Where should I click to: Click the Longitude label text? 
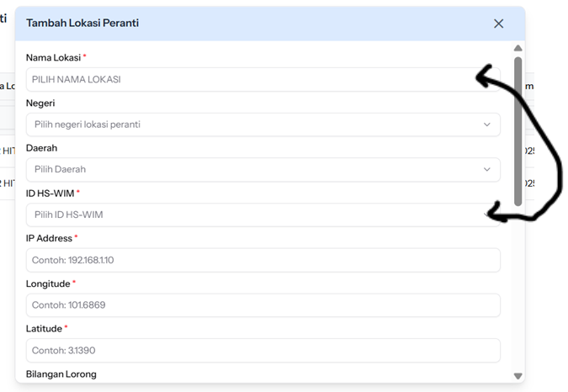(x=47, y=283)
